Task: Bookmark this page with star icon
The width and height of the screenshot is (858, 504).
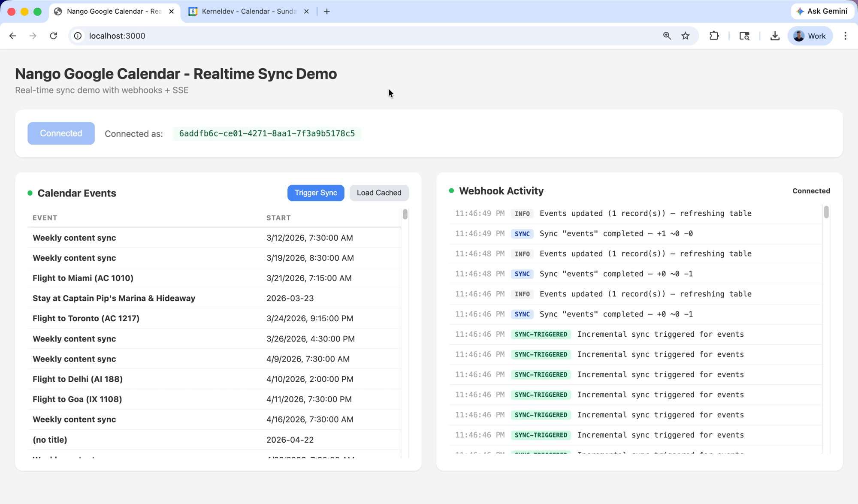Action: (686, 36)
